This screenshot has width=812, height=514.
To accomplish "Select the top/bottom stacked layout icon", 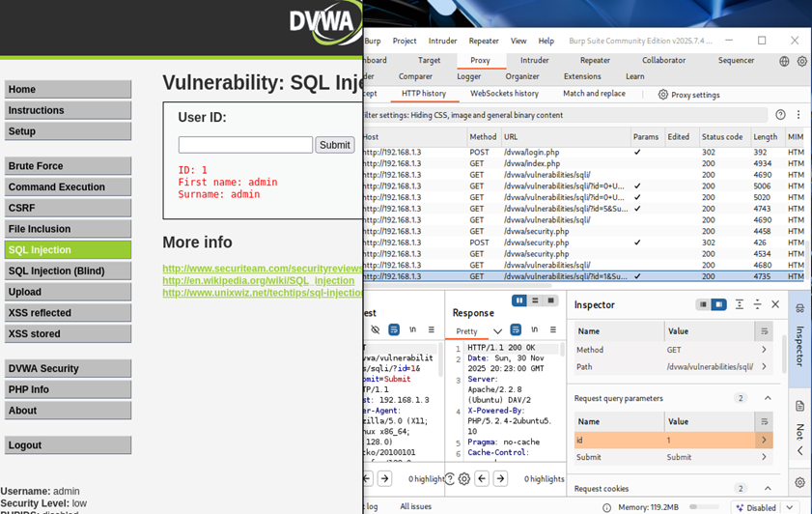I will [x=535, y=300].
